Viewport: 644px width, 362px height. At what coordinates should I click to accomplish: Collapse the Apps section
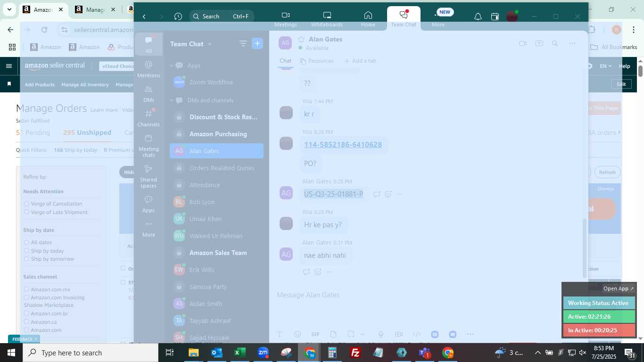172,66
